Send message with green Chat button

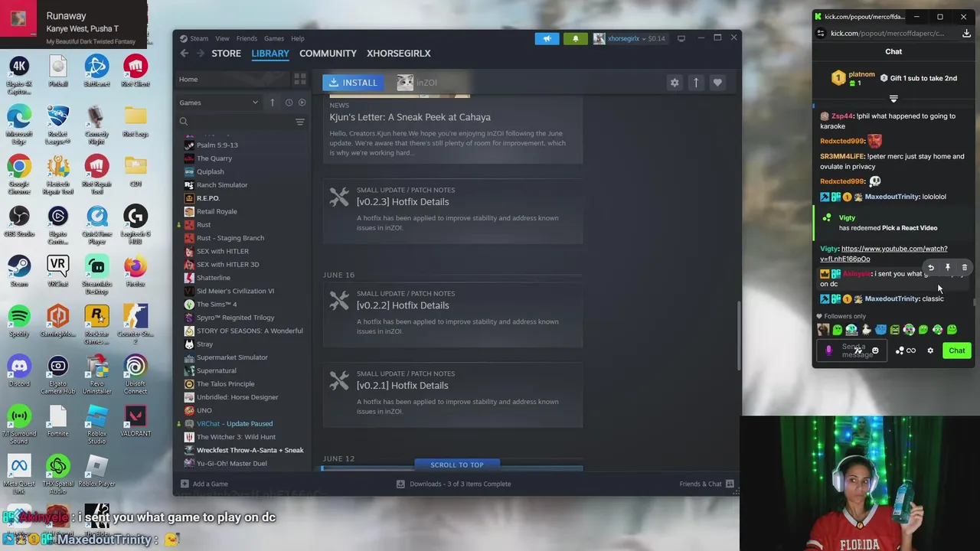pyautogui.click(x=957, y=350)
